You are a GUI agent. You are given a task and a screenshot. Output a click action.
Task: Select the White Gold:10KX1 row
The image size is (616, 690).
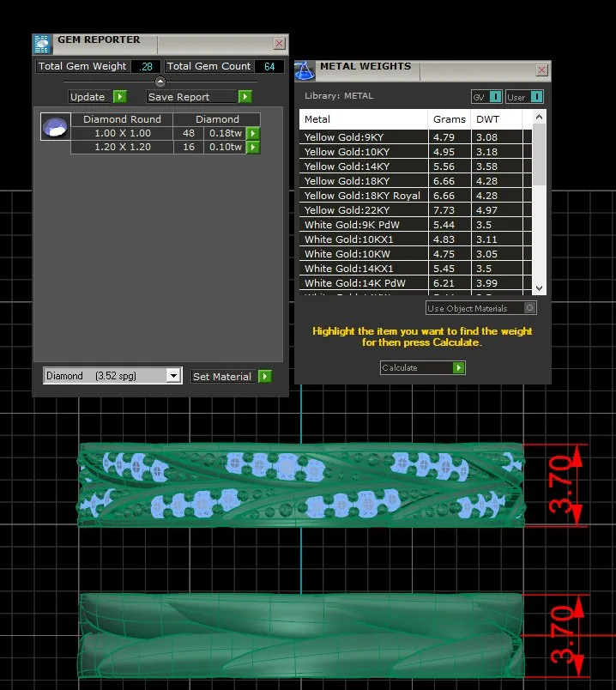point(415,239)
